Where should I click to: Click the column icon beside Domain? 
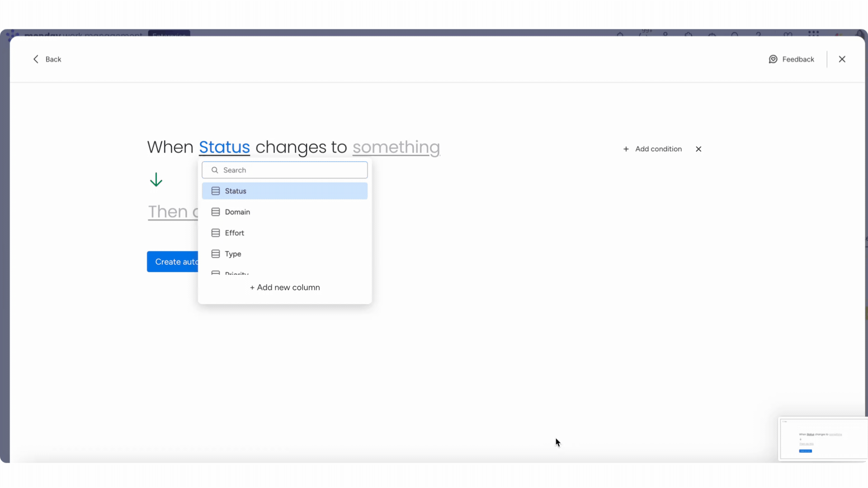216,212
